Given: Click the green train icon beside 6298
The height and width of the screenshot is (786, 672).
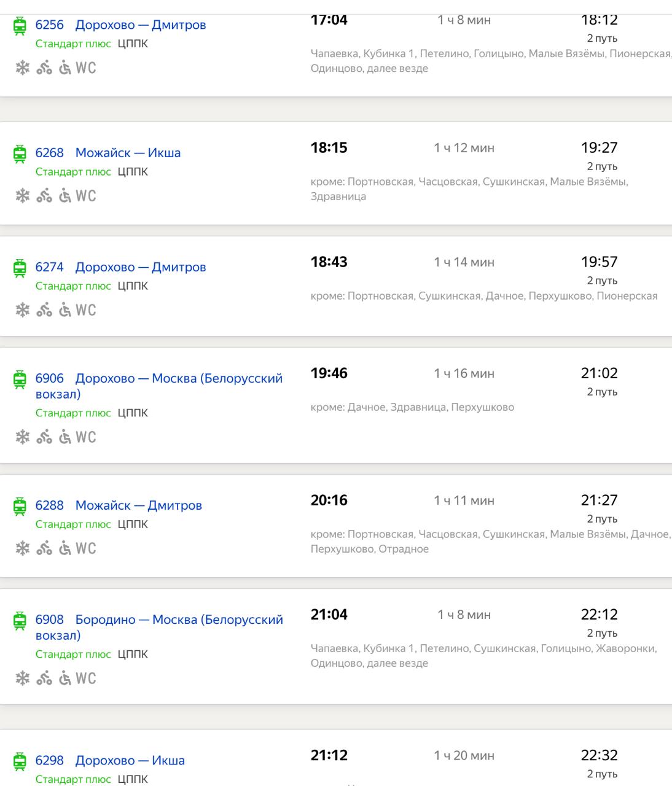Looking at the screenshot, I should coord(20,761).
